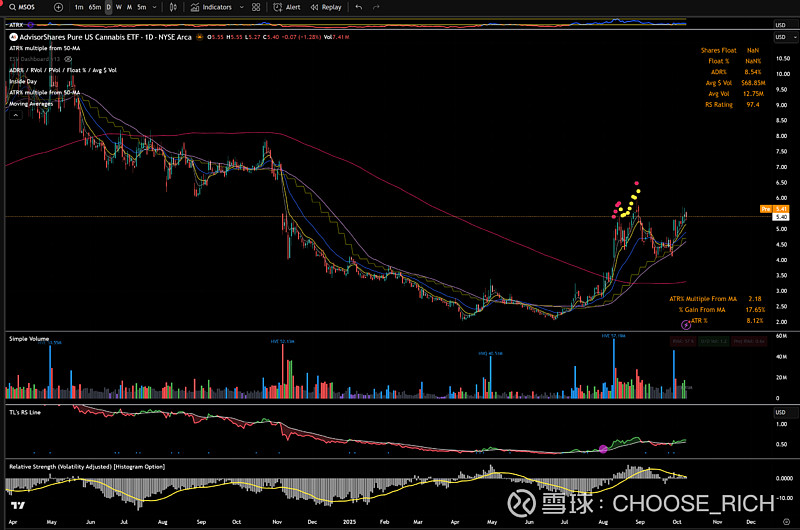
Task: Click the 2025 label on time axis
Action: click(x=349, y=522)
